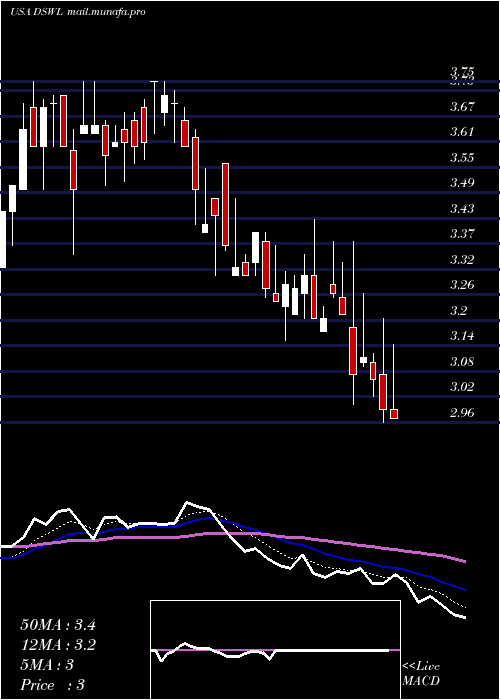
Task: Select the 3.43 price axis label
Action: point(462,208)
